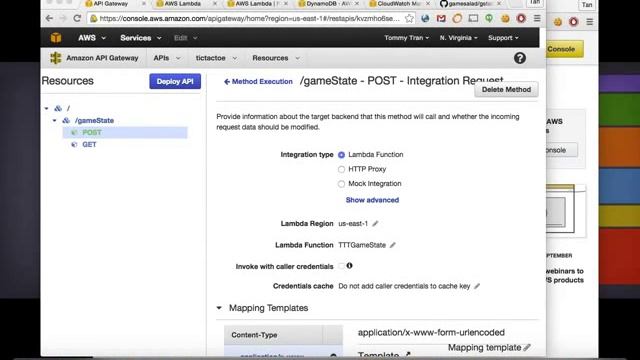640x360 pixels.
Task: Open the N. Virginia region dropdown
Action: [458, 38]
